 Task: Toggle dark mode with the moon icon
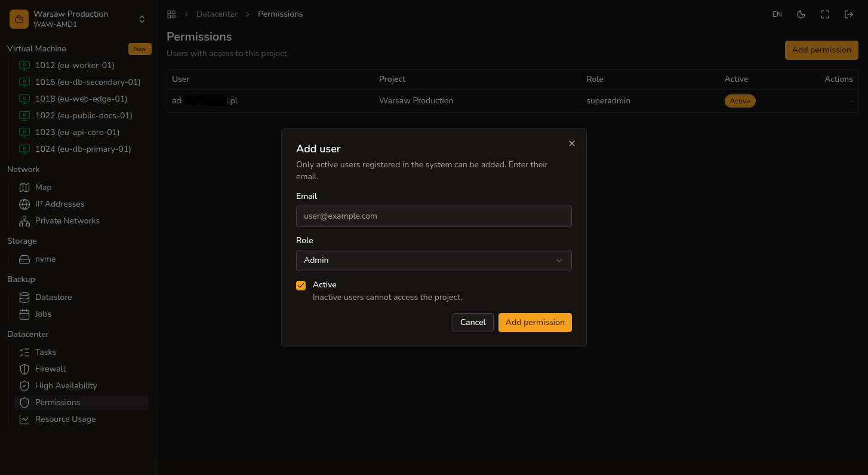801,14
